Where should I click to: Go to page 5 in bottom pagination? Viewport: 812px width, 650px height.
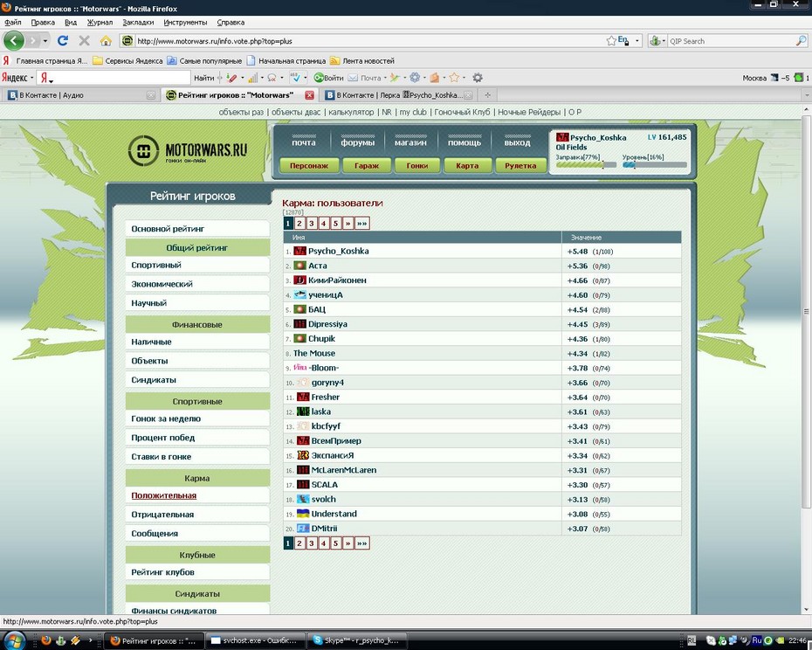(335, 543)
